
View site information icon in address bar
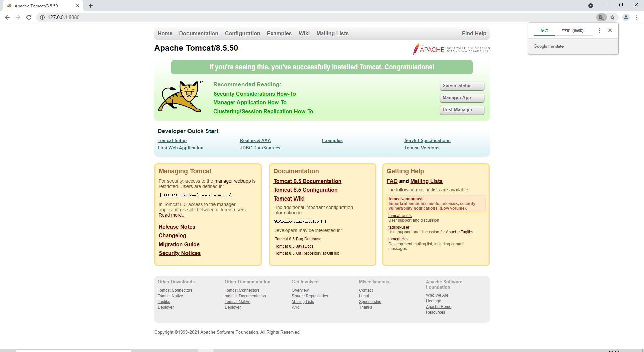(42, 17)
